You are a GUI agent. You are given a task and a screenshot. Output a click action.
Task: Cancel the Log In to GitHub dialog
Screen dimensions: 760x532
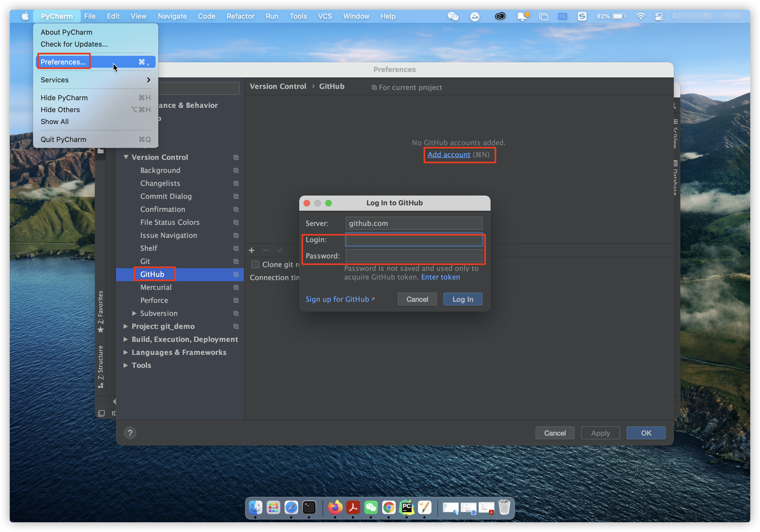pyautogui.click(x=417, y=299)
